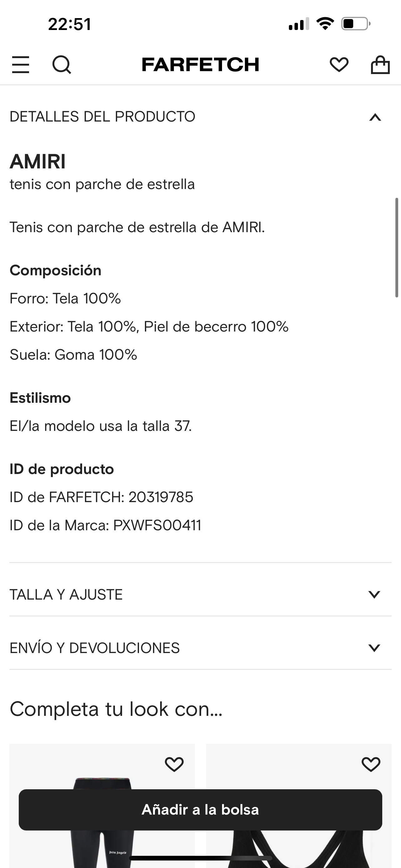
Task: Tap the search magnifier icon
Action: pos(62,64)
